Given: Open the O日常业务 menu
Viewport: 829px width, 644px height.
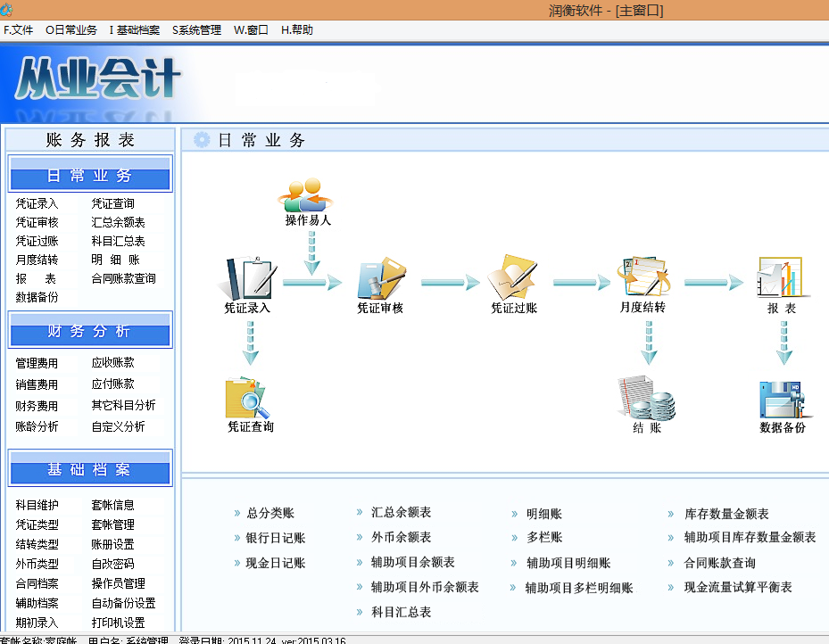Looking at the screenshot, I should 70,30.
